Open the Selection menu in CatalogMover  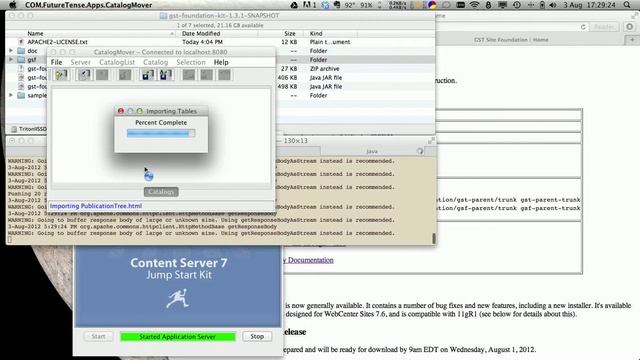(x=191, y=62)
